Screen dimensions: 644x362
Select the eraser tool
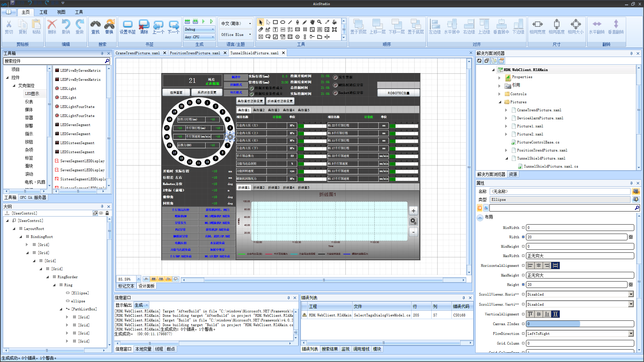(x=261, y=29)
